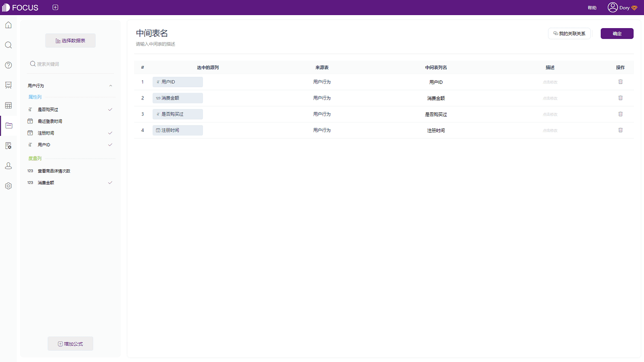Open the data table sidebar icon
The height and width of the screenshot is (362, 644).
[8, 105]
